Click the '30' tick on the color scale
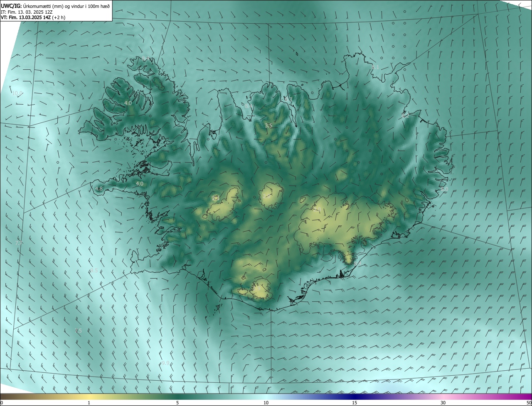 tap(443, 403)
